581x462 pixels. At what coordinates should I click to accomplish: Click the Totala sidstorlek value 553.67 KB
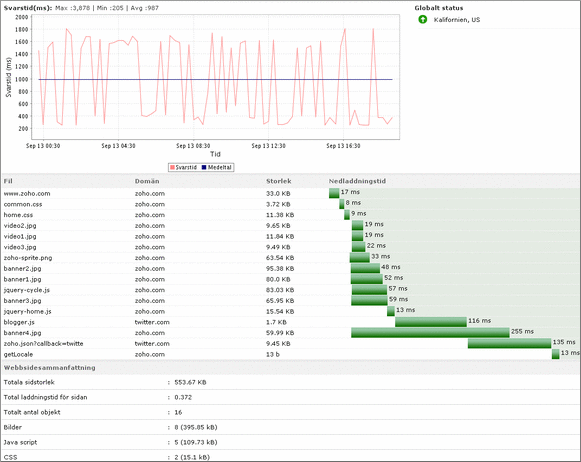tap(190, 382)
